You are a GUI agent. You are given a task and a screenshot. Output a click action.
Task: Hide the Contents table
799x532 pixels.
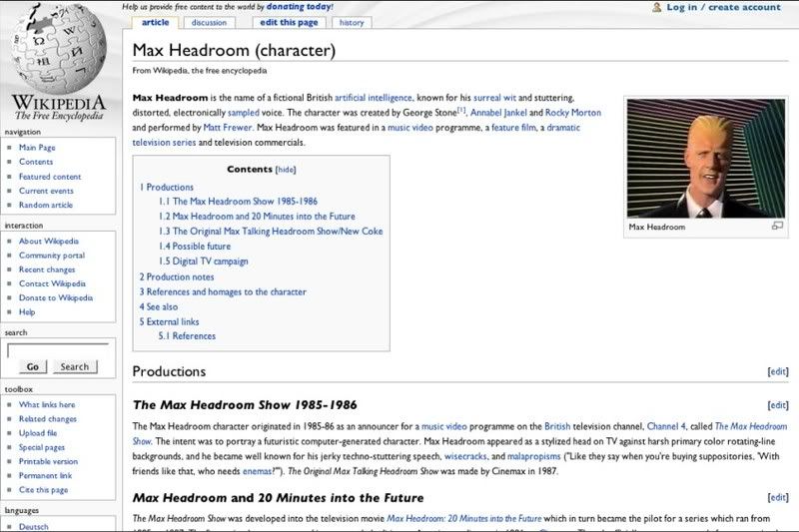(x=286, y=170)
